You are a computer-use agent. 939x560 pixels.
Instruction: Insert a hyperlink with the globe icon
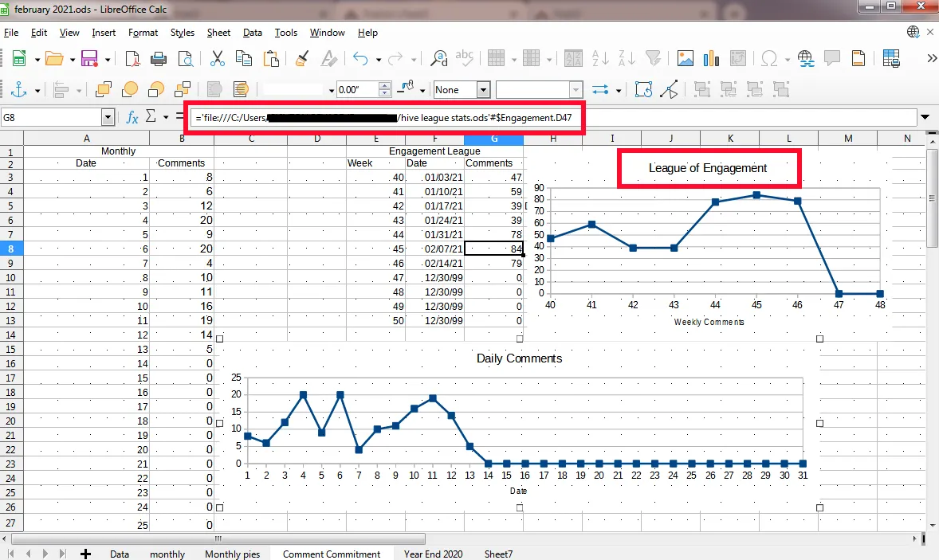click(805, 58)
